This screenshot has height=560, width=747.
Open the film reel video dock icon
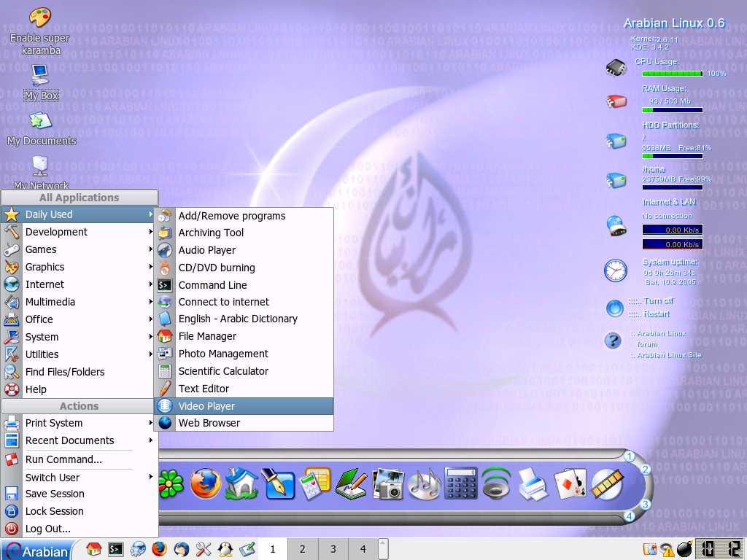pos(607,484)
